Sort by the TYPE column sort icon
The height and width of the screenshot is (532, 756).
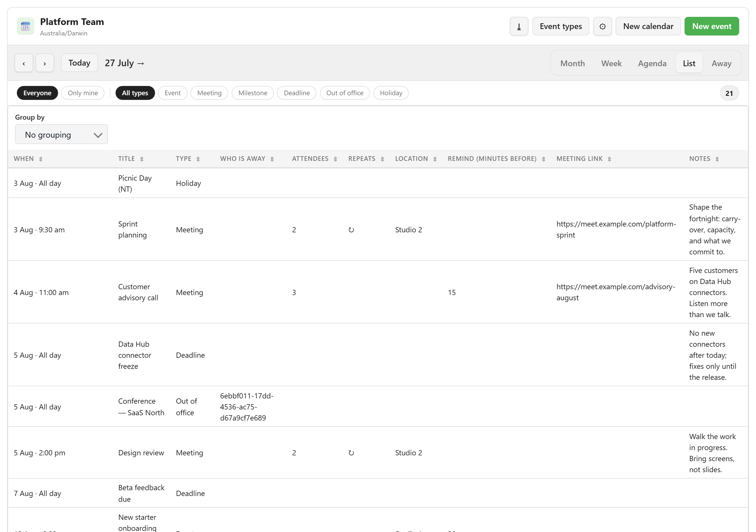(x=198, y=159)
